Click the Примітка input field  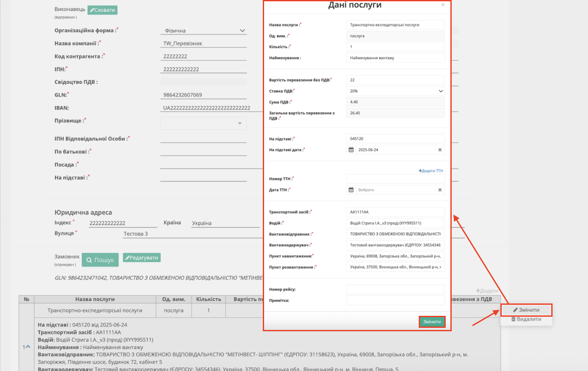(x=395, y=300)
